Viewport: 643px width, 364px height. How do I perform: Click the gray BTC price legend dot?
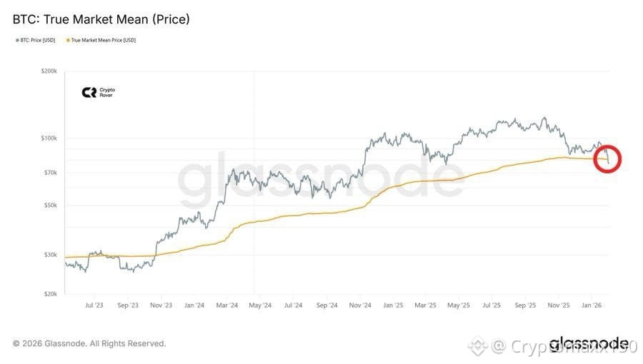(x=16, y=40)
